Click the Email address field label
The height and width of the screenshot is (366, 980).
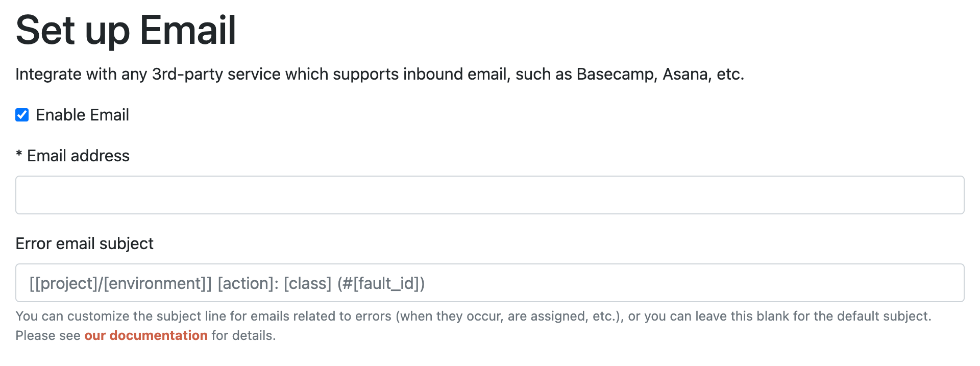[x=72, y=156]
